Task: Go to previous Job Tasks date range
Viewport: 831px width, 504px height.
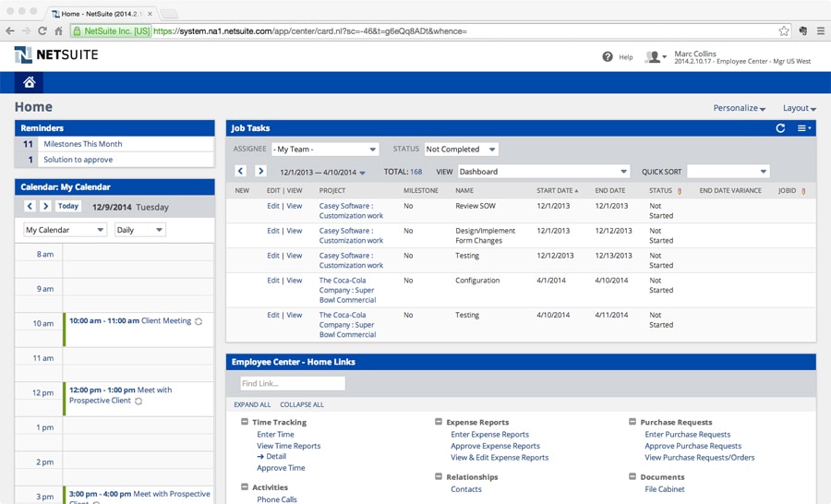Action: point(241,171)
